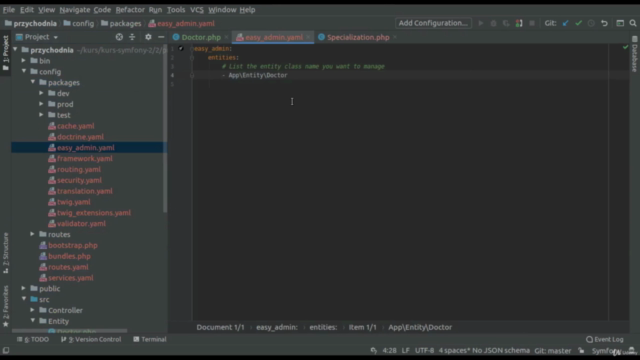Open the File menu
The width and height of the screenshot is (640, 360).
tap(9, 9)
